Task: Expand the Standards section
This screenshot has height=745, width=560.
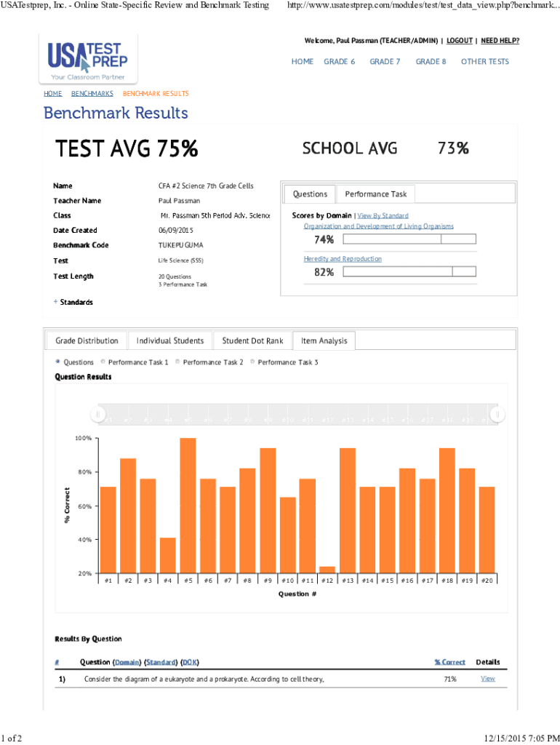Action: click(73, 302)
